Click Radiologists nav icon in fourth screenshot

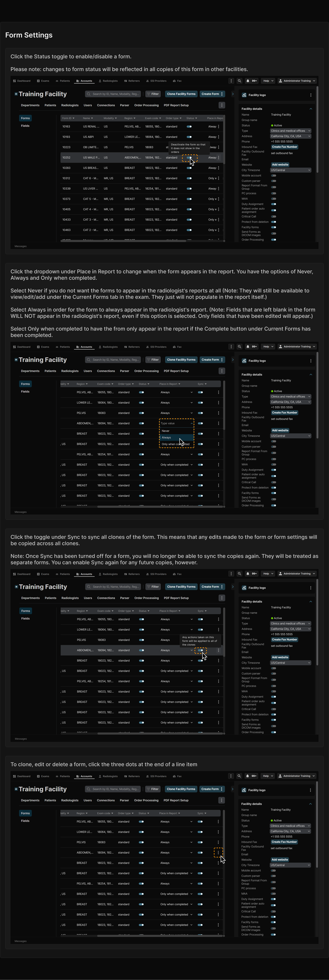100,776
